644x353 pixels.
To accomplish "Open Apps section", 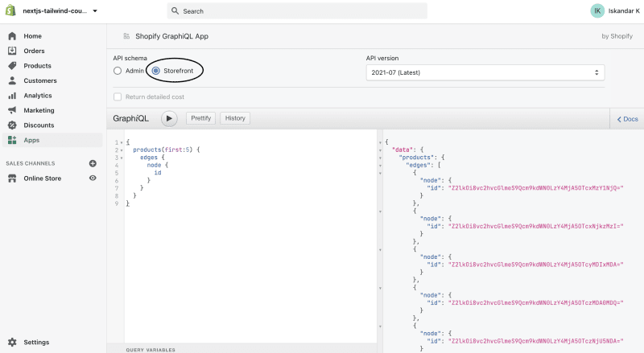I will coord(31,140).
